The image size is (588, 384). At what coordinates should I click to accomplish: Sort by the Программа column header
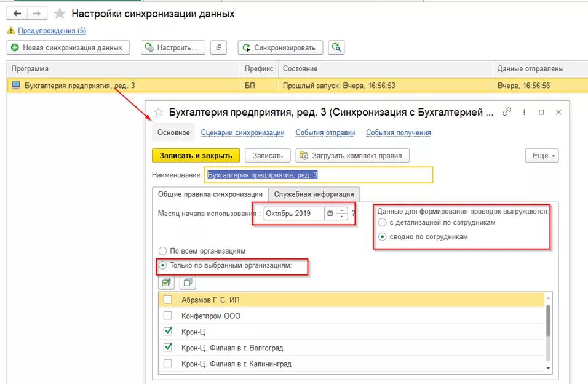pyautogui.click(x=124, y=69)
